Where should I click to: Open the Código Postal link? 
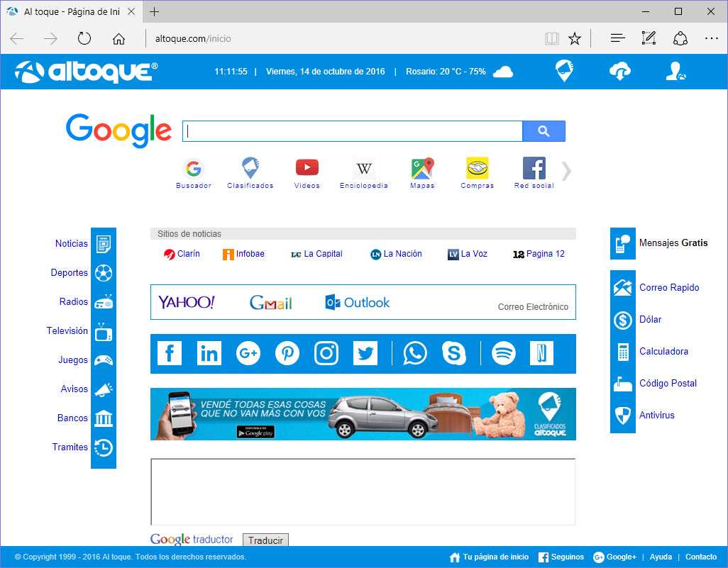pos(668,384)
